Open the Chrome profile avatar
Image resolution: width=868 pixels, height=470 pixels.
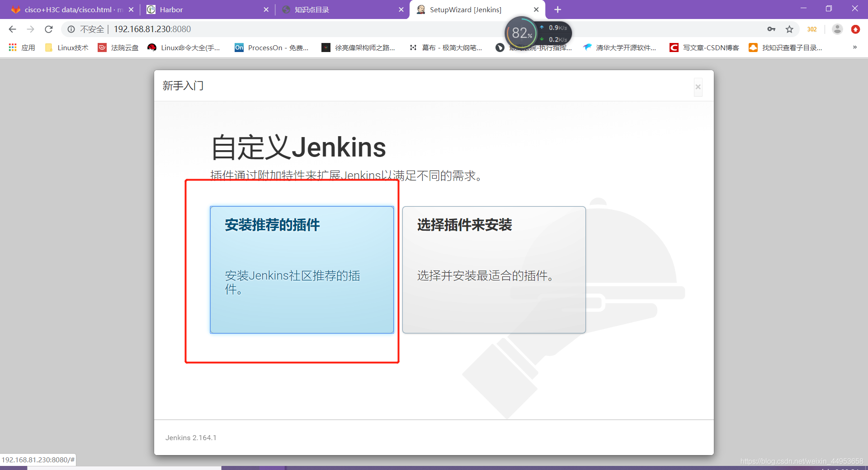point(837,29)
